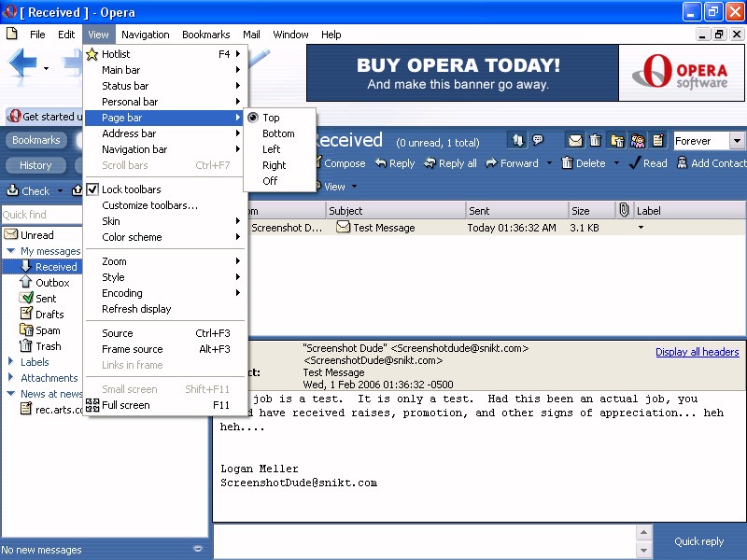Turn the page bar Off
The height and width of the screenshot is (560, 747).
pyautogui.click(x=270, y=181)
